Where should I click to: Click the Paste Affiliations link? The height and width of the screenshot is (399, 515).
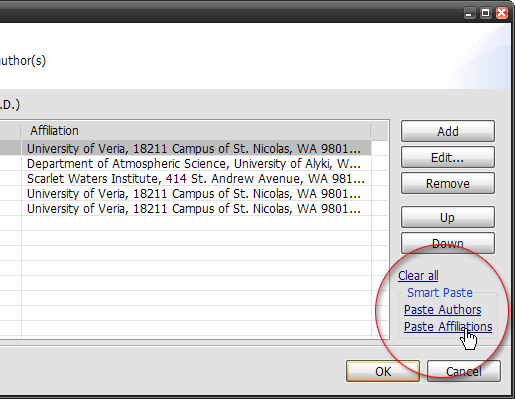(x=448, y=327)
